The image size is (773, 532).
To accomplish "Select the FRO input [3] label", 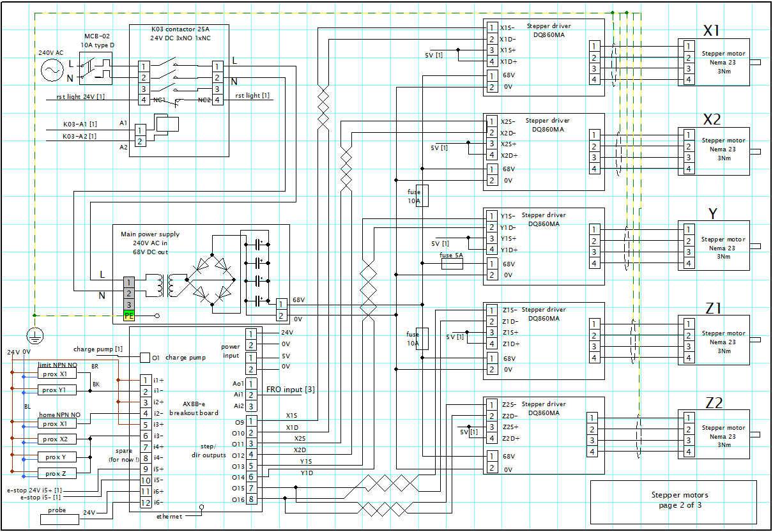I will [x=290, y=390].
